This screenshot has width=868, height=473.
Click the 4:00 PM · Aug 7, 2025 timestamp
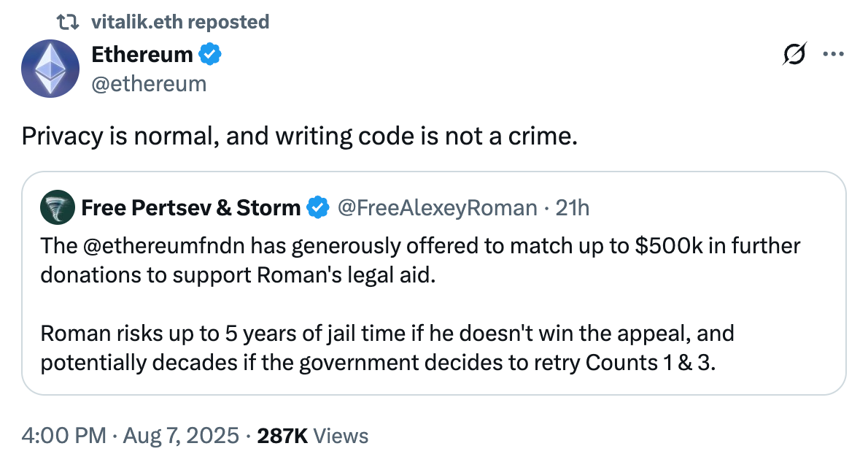(131, 437)
